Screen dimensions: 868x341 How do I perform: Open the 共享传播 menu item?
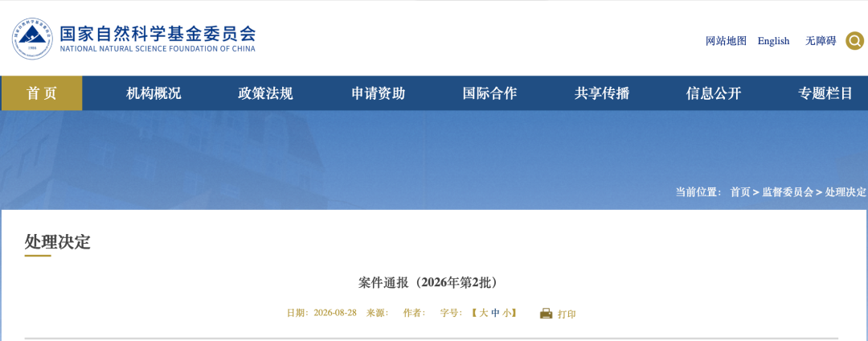pyautogui.click(x=602, y=93)
